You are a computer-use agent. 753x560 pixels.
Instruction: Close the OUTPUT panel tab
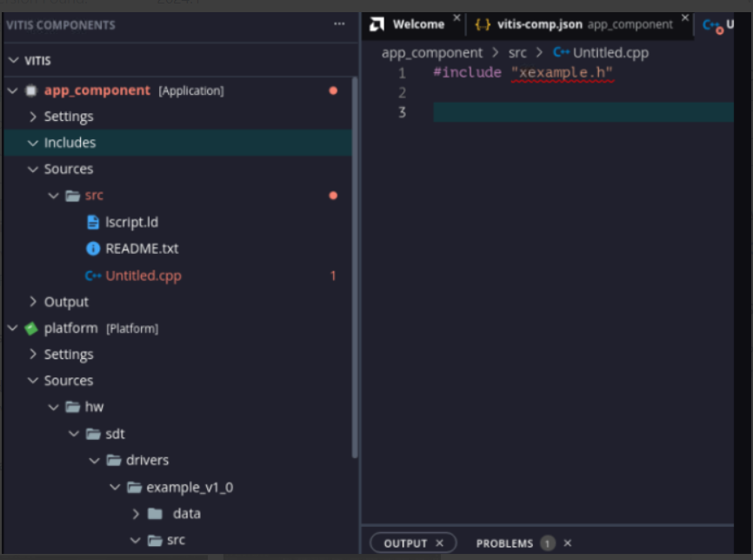coord(439,543)
